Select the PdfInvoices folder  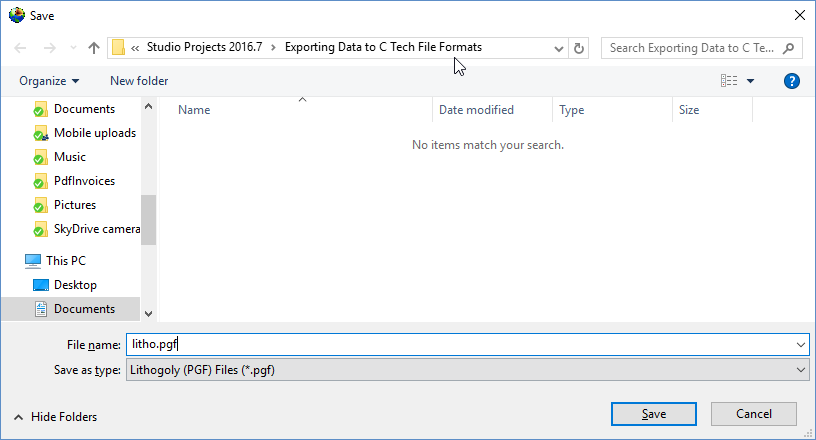click(84, 181)
